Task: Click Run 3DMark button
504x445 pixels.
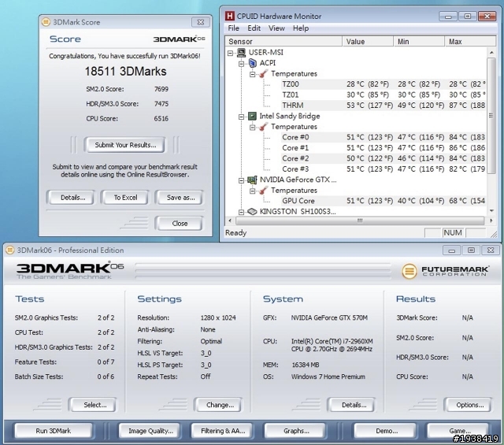Action: (54, 431)
